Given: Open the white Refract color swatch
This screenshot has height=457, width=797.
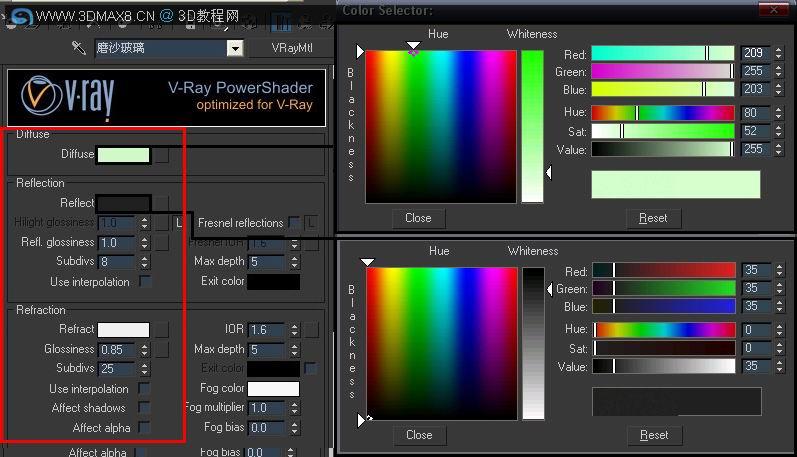Looking at the screenshot, I should 124,330.
